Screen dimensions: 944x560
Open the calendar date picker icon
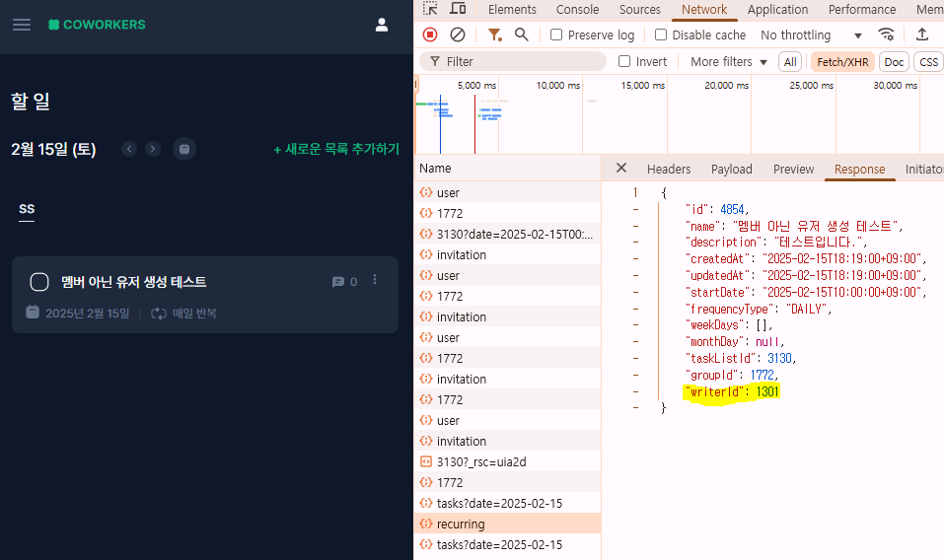coord(184,149)
